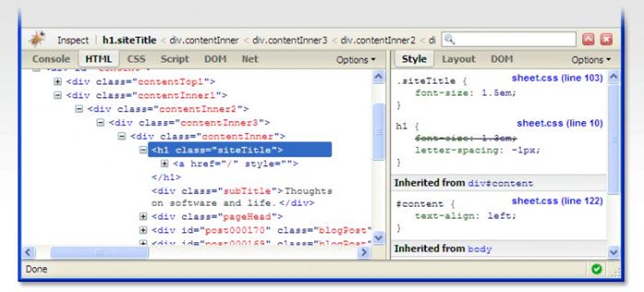Collapse the h1 siteTitle node
The width and height of the screenshot is (644, 292).
click(x=143, y=150)
